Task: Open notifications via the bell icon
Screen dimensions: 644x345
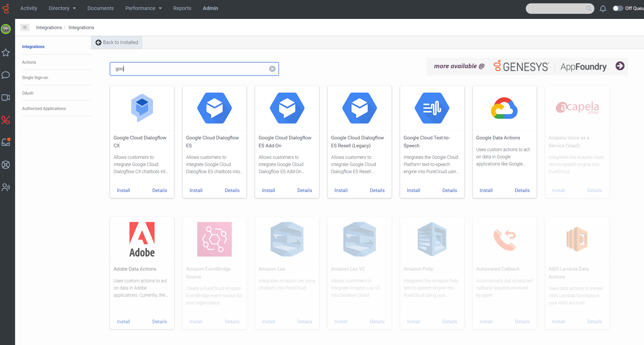Action: 603,8
